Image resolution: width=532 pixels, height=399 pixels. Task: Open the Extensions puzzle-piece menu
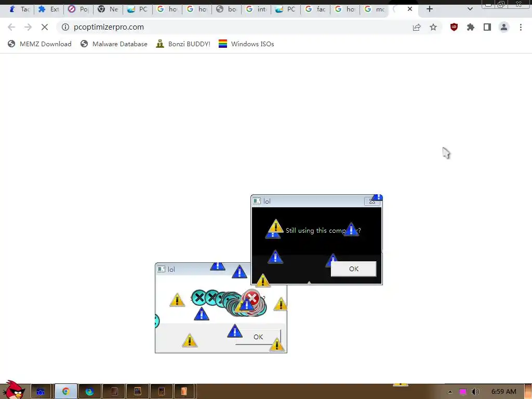click(x=471, y=27)
